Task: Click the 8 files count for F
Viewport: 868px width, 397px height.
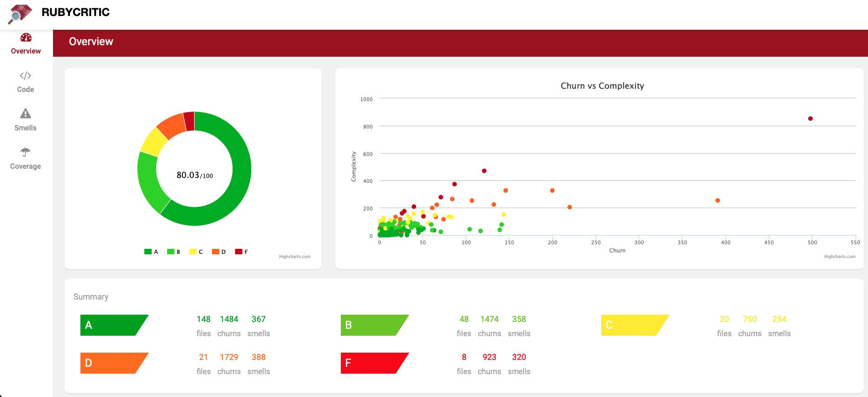Action: tap(464, 357)
